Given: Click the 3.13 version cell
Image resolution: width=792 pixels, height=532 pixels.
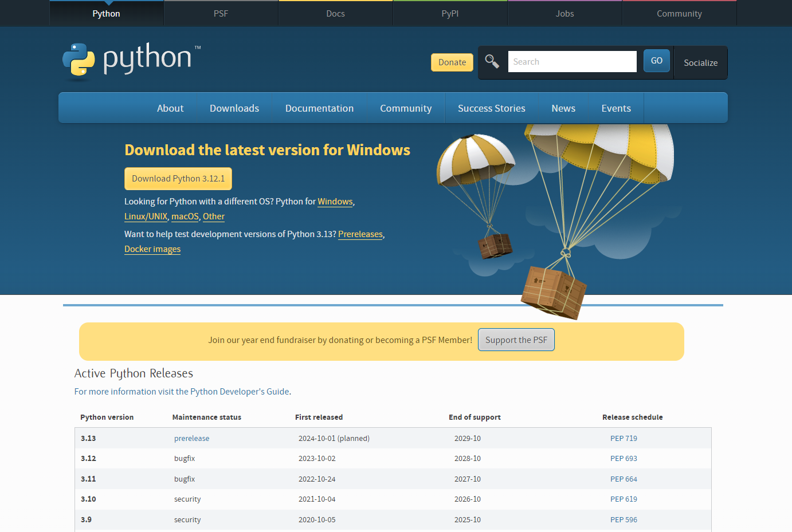Looking at the screenshot, I should click(88, 438).
